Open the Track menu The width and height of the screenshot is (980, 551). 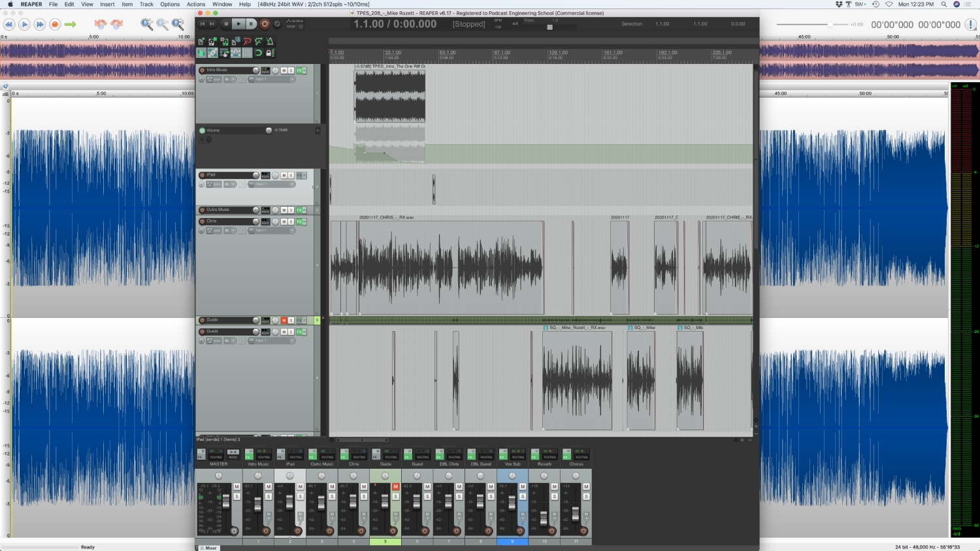pyautogui.click(x=146, y=5)
